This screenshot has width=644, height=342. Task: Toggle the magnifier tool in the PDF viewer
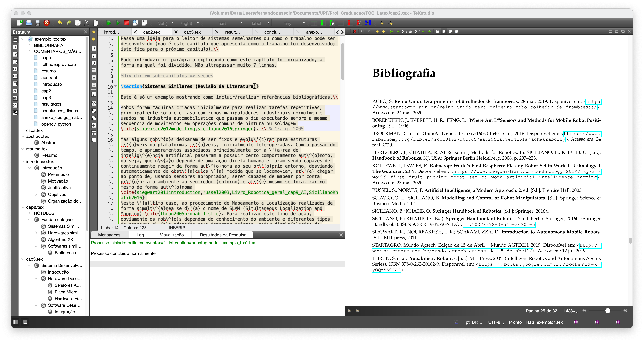[x=362, y=32]
